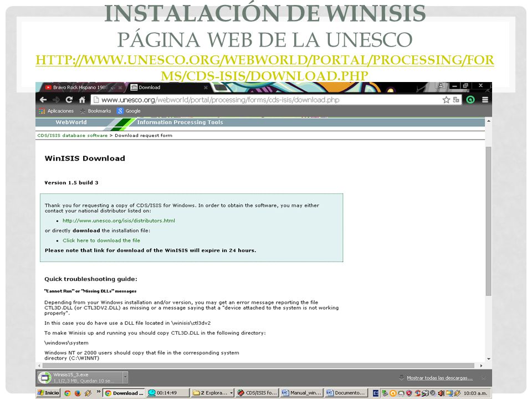Click the volume speaker tray icon
532x399 pixels.
441,393
